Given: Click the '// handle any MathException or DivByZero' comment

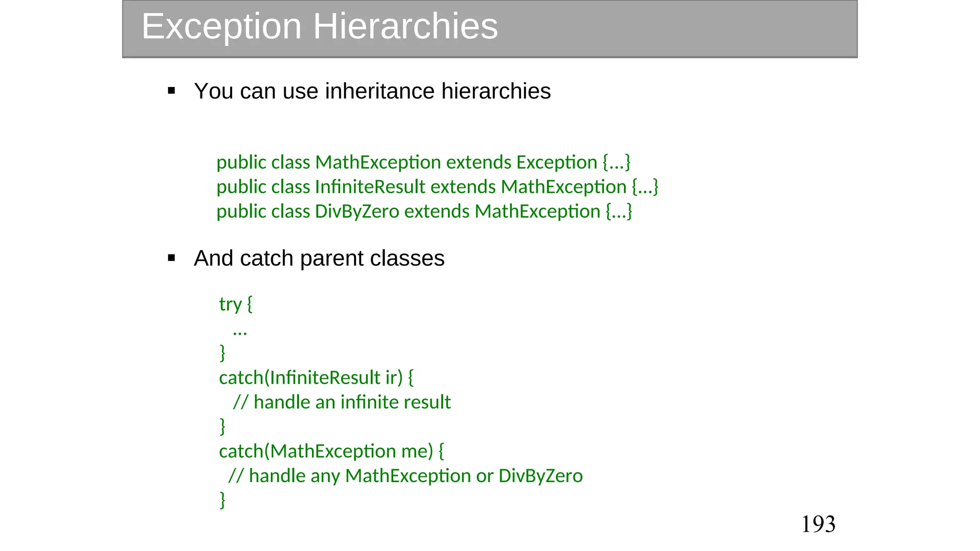Looking at the screenshot, I should click(405, 476).
